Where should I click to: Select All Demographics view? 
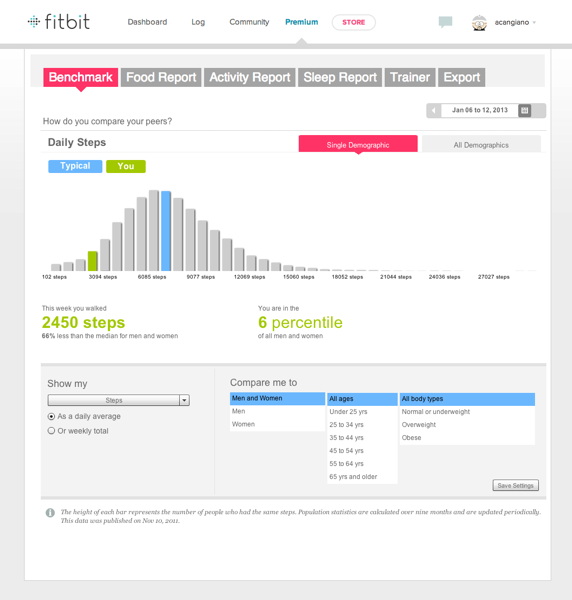coord(481,144)
